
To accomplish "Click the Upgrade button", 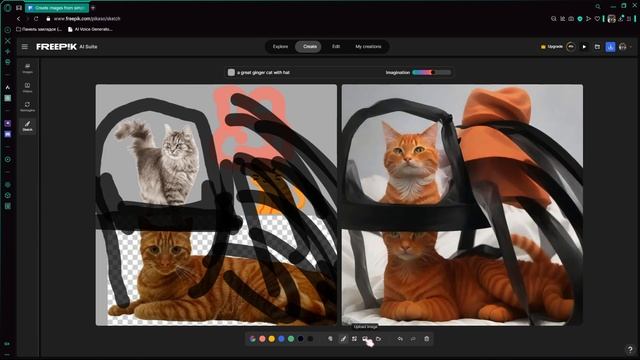I will pos(552,47).
